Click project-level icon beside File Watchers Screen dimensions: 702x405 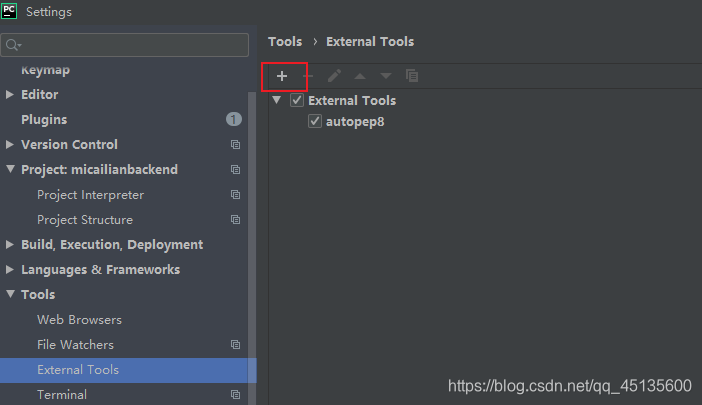[x=235, y=345]
